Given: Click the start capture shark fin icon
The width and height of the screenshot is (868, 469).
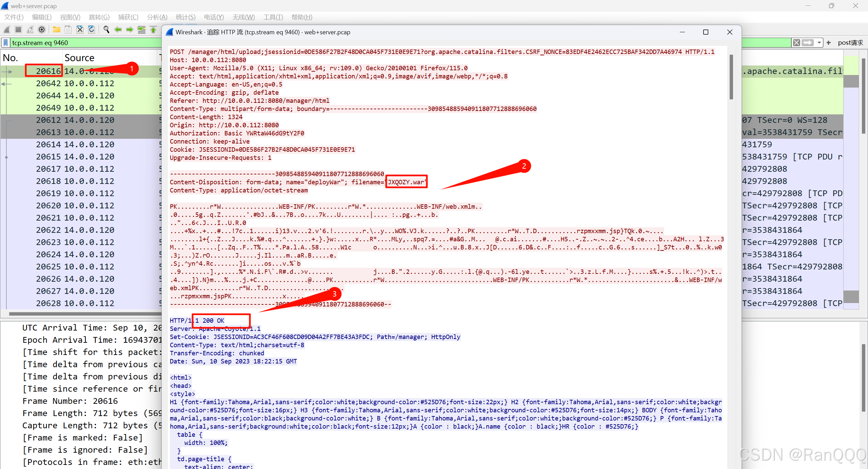Looking at the screenshot, I should click(x=7, y=30).
